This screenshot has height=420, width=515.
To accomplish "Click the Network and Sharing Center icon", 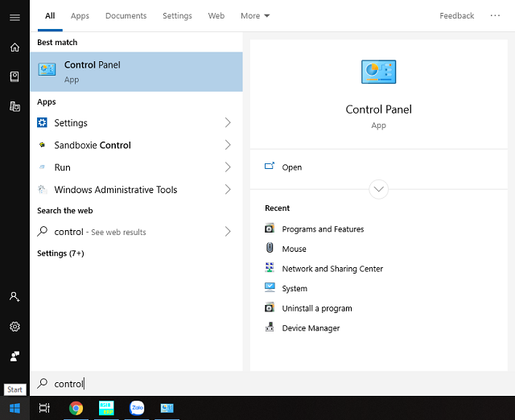I will pos(270,267).
